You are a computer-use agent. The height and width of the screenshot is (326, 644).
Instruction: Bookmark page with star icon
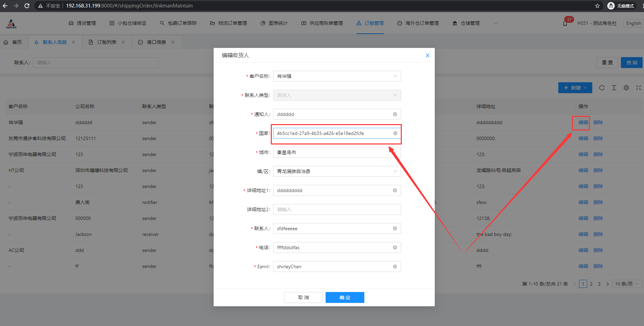pyautogui.click(x=597, y=6)
